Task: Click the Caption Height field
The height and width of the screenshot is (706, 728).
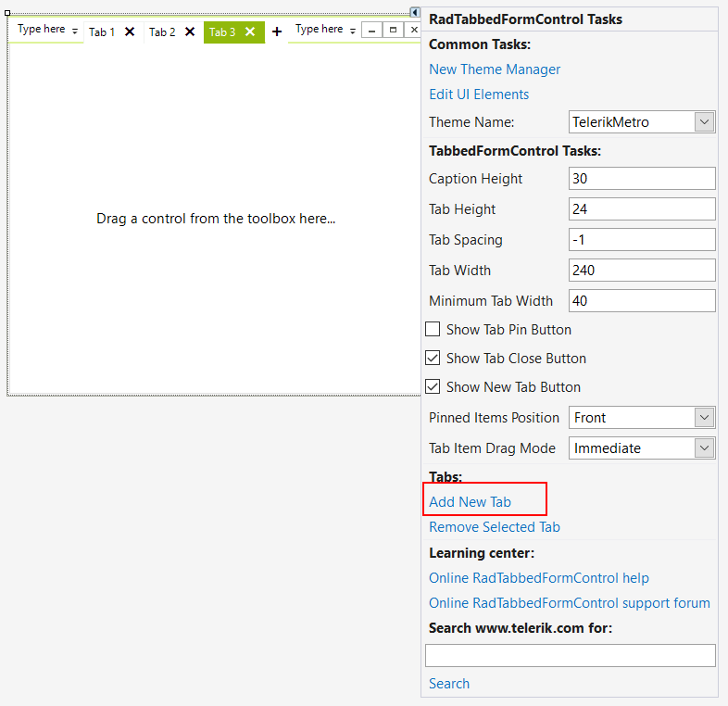Action: (x=642, y=179)
